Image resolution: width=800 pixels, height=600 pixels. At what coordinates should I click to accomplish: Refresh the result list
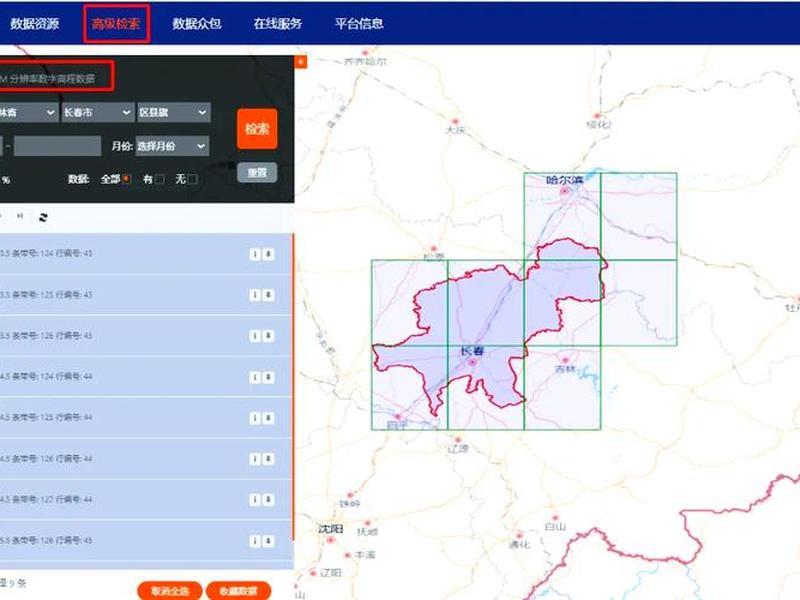(43, 218)
